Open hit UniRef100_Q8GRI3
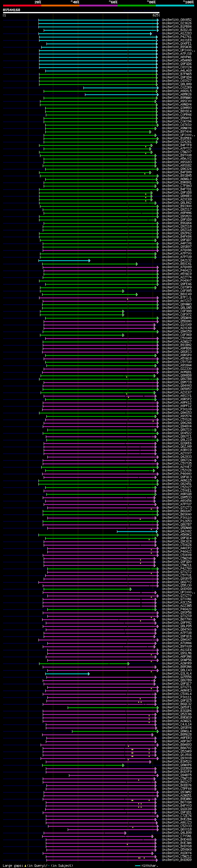The image size is (197, 868). (177, 352)
